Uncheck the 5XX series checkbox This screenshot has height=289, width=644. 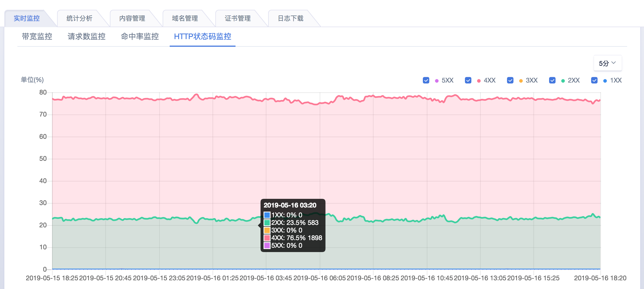[x=426, y=80]
